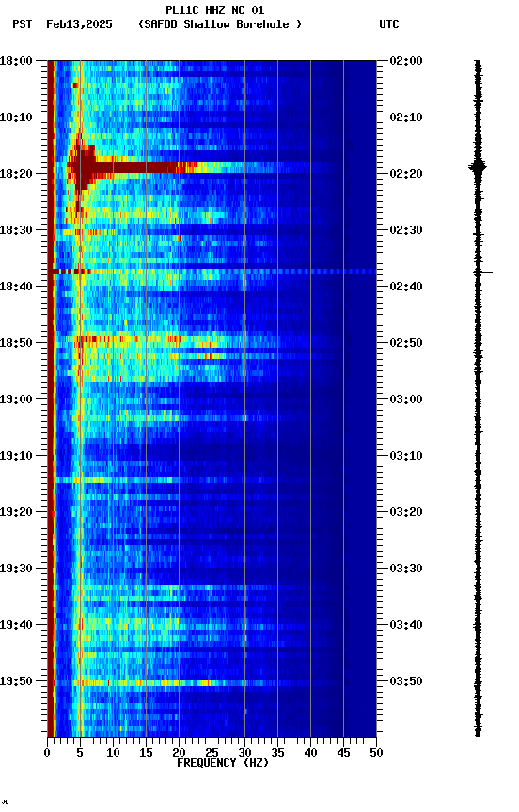Click the 18:10 PST time label
The height and width of the screenshot is (812, 519).
click(x=16, y=117)
